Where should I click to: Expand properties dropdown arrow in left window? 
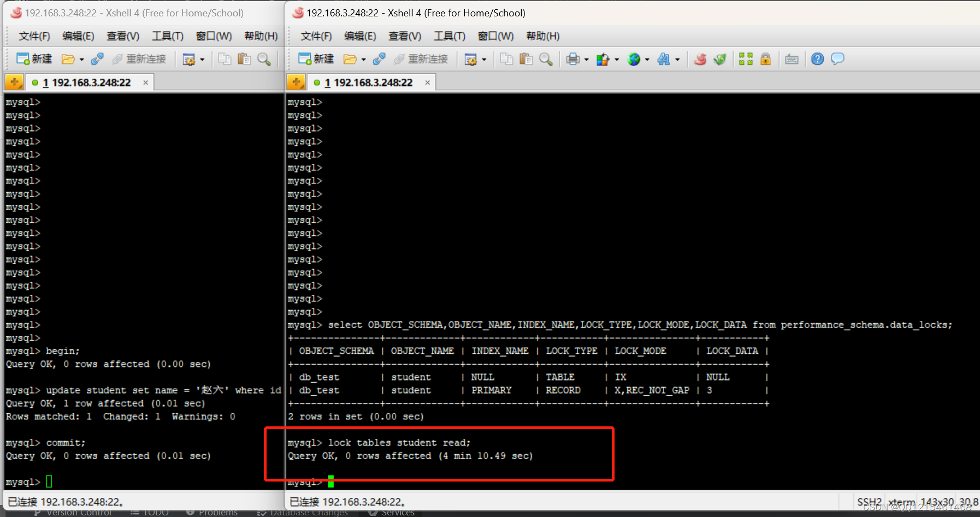pyautogui.click(x=202, y=60)
